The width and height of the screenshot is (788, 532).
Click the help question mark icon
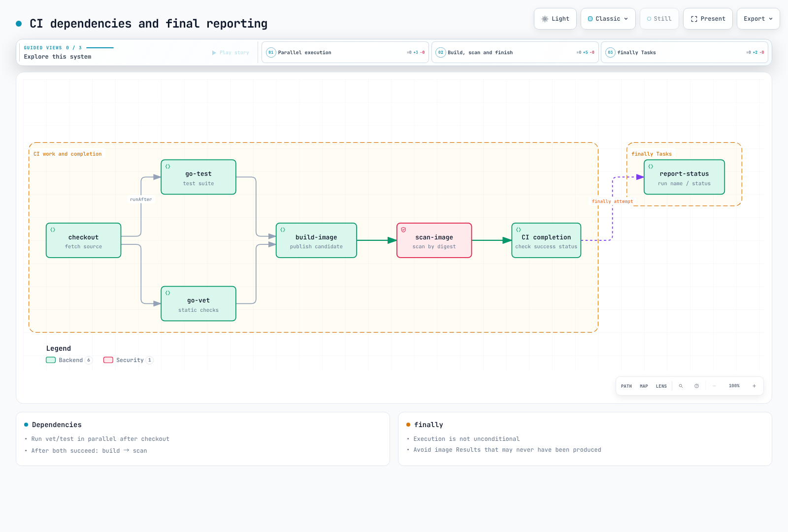point(696,386)
